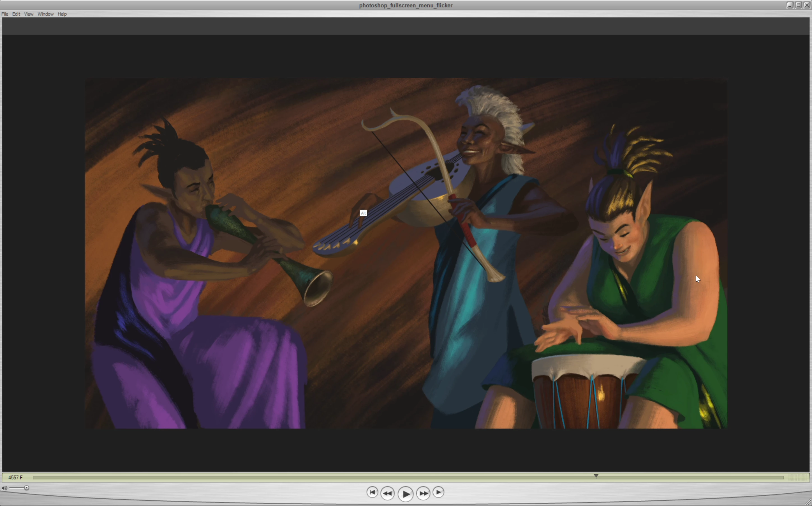Click the Alt key indicator in video
The height and width of the screenshot is (506, 812).
click(363, 213)
